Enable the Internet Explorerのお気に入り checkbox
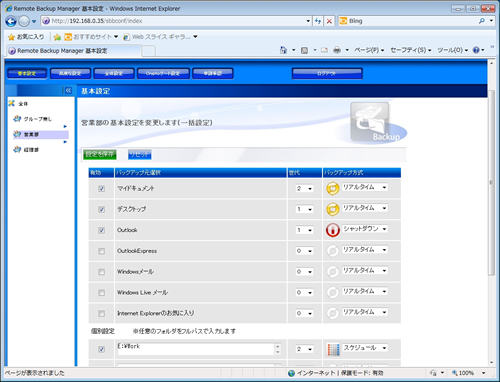The image size is (500, 382). click(x=101, y=314)
